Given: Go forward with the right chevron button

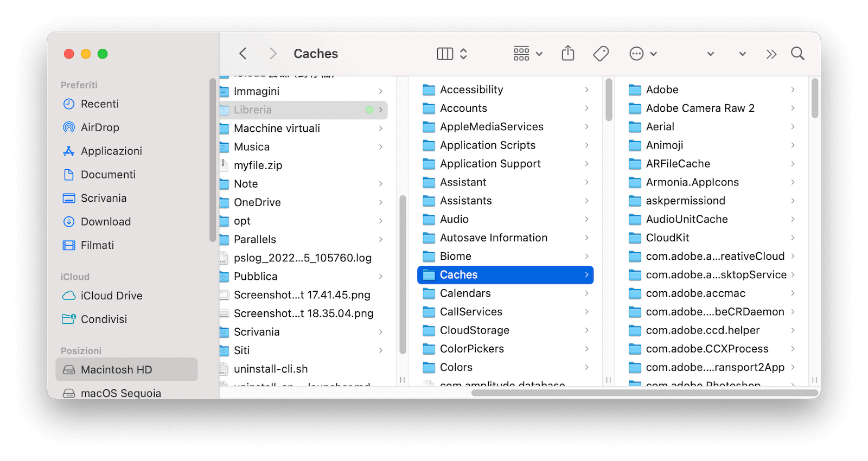Looking at the screenshot, I should pyautogui.click(x=273, y=54).
